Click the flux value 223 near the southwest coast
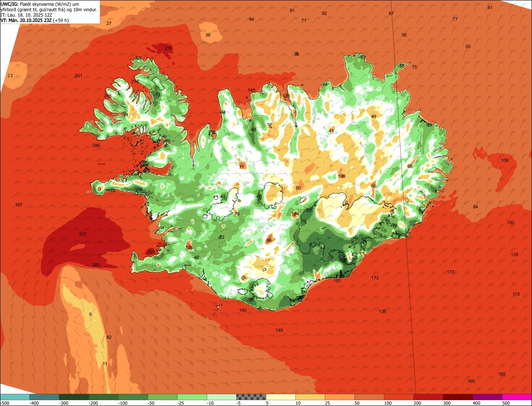This screenshot has height=406, width=532. point(151,252)
